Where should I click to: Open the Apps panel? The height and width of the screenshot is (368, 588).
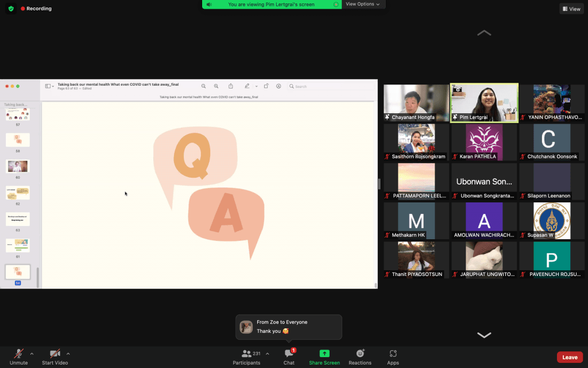point(393,356)
